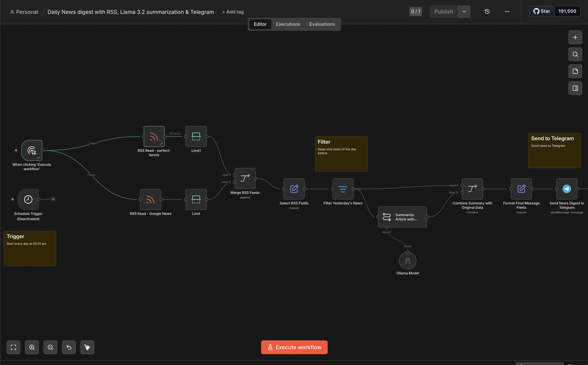Click the 'Kept' output label on Filter
588x365 pixels.
pos(359,189)
